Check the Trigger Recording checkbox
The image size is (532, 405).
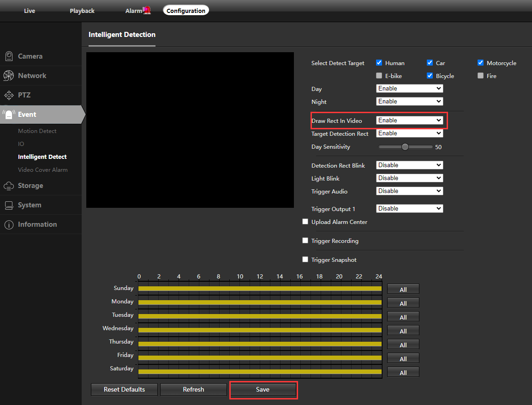point(305,241)
